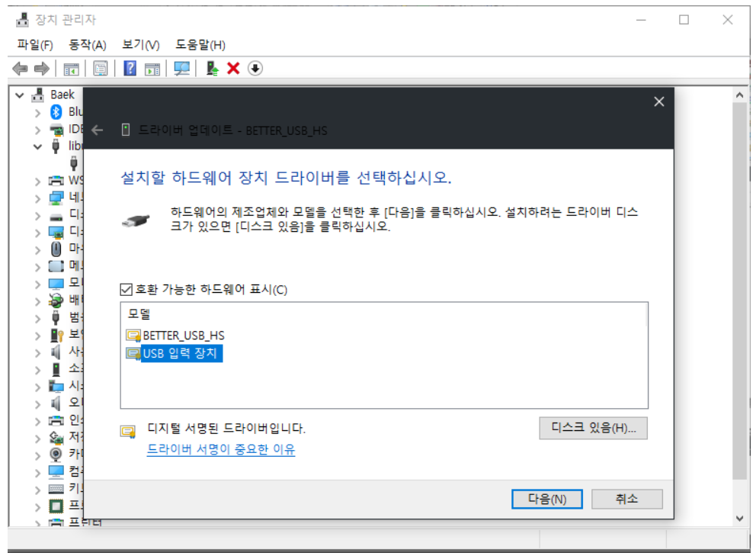This screenshot has height=556, width=756.
Task: Select the computer icon labeled 컴
Action: point(56,471)
